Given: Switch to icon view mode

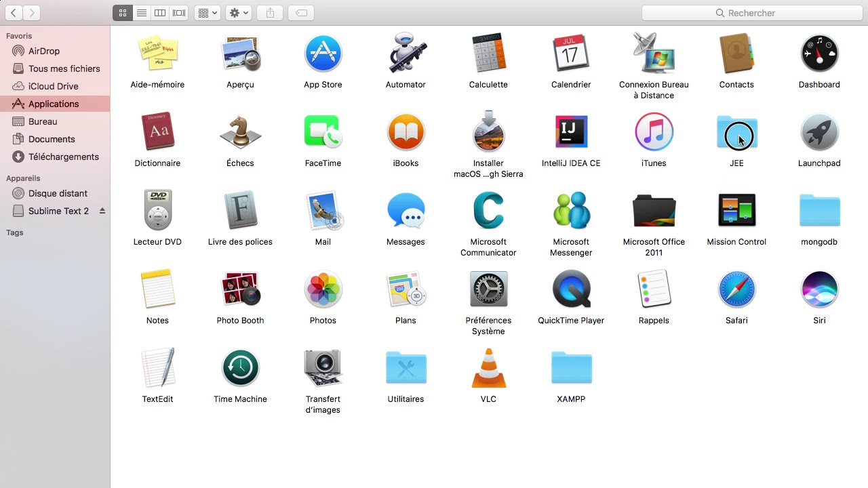Looking at the screenshot, I should (122, 13).
